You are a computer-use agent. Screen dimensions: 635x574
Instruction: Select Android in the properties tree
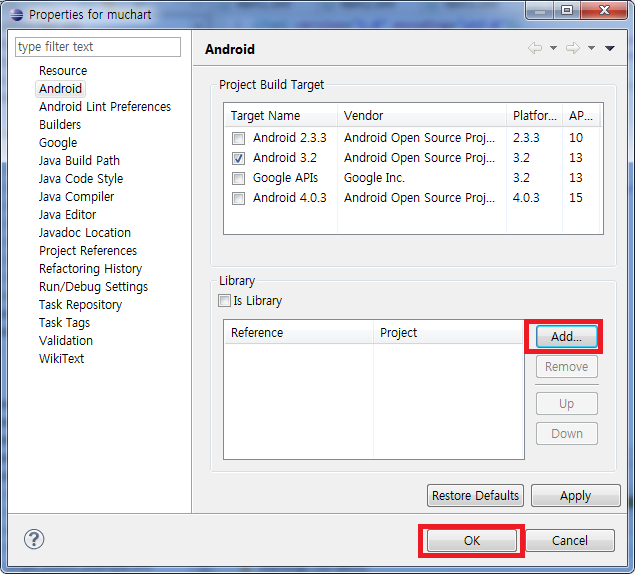(x=60, y=88)
